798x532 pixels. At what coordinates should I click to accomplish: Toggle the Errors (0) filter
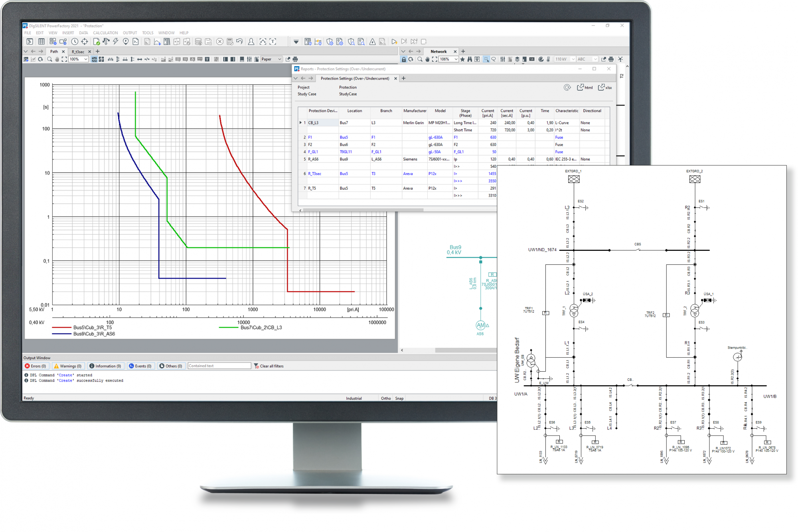36,366
